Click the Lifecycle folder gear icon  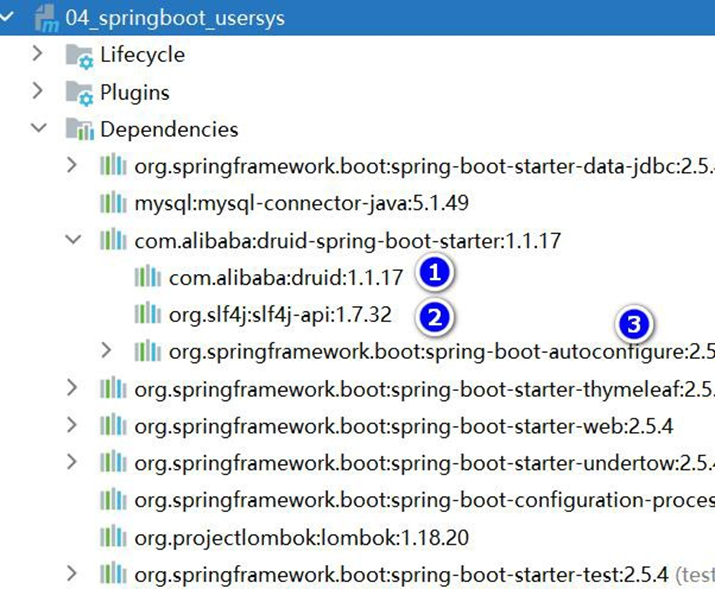[x=79, y=55]
